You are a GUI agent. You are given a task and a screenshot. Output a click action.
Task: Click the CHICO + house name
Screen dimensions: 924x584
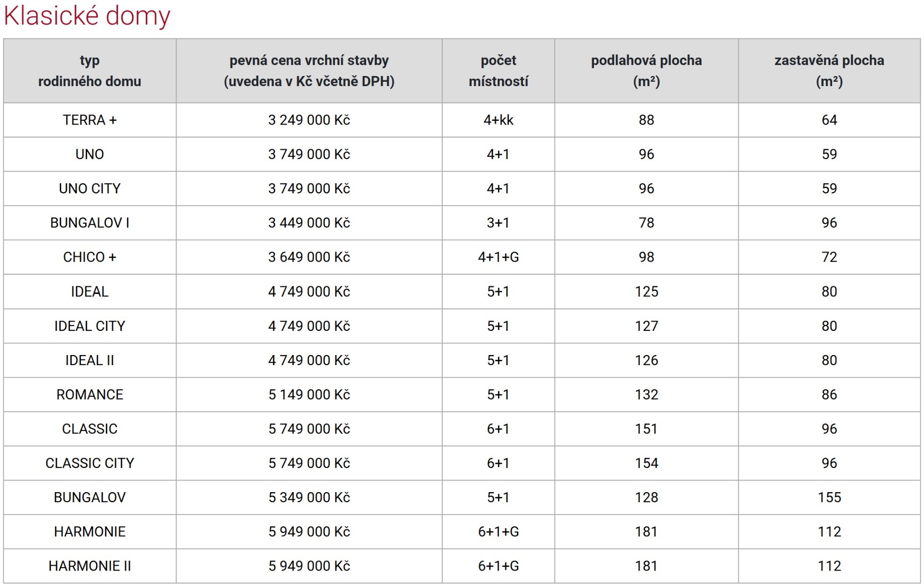click(90, 257)
